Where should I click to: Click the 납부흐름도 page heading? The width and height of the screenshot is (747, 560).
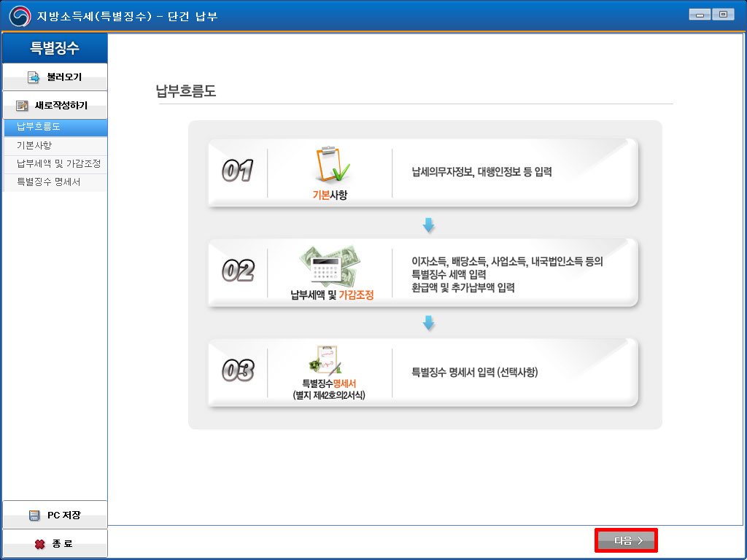pyautogui.click(x=186, y=90)
